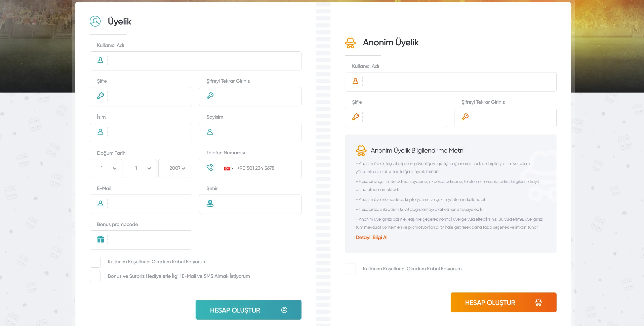
Task: Accept terms checkbox in the Üyelik form
Action: coord(95,262)
